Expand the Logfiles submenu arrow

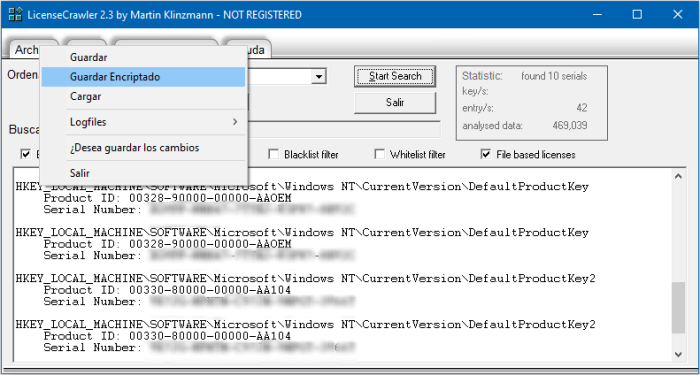[x=235, y=122]
